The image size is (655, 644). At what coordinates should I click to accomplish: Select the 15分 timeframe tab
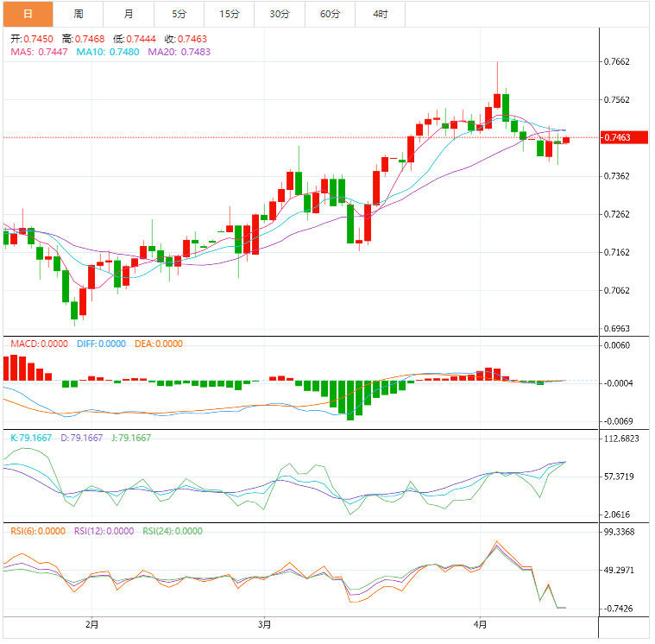pos(230,14)
